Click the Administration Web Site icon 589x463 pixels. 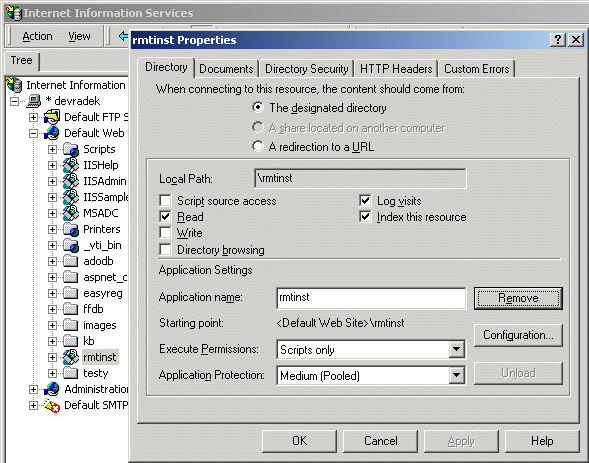point(52,389)
